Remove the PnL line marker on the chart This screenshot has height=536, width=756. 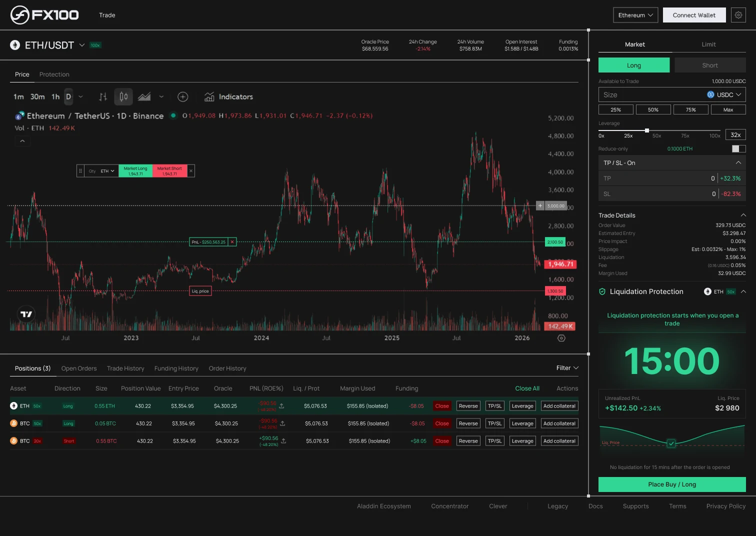[232, 242]
